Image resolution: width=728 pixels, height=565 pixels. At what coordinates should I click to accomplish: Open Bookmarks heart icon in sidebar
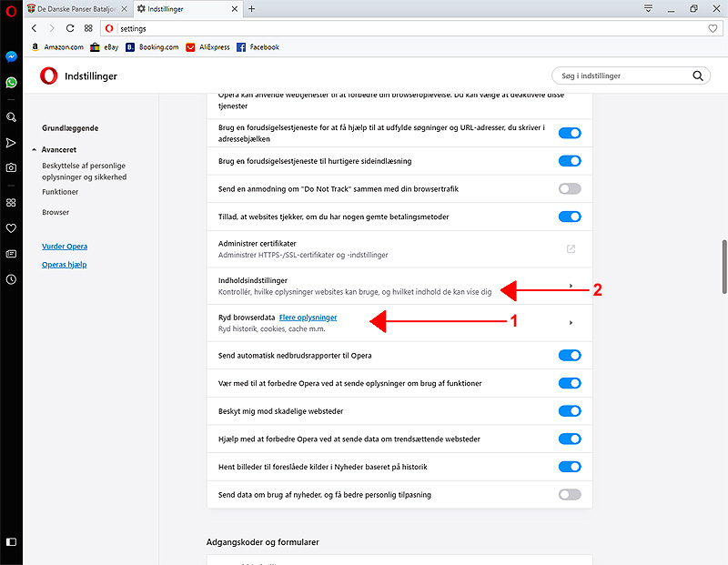click(11, 228)
